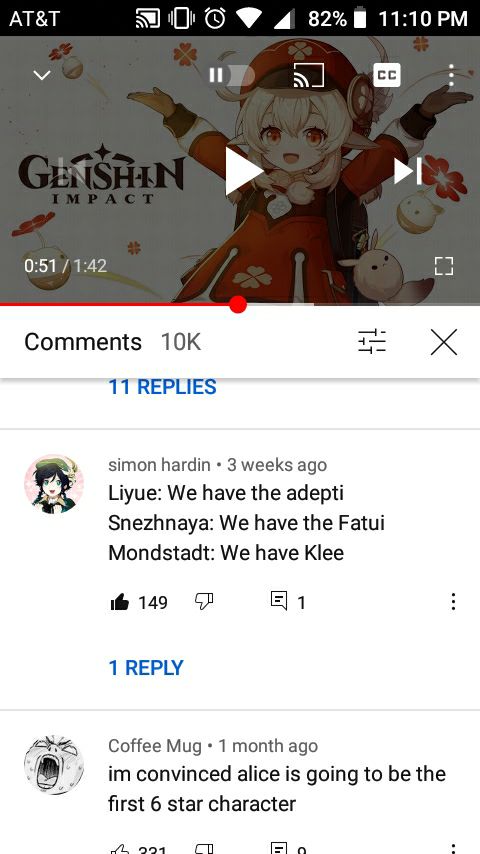Tap Coffee Mug's comment text
Viewport: 480px width, 854px height.
click(277, 789)
